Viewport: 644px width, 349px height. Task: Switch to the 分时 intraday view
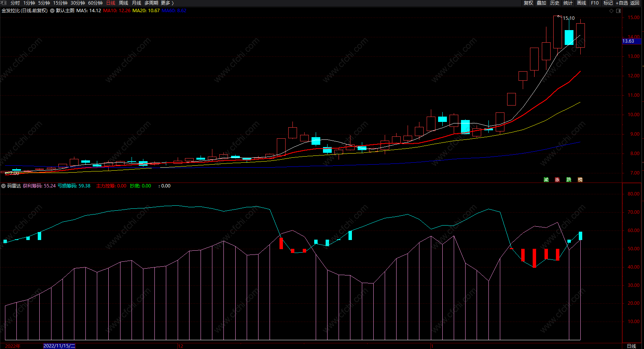(x=15, y=3)
